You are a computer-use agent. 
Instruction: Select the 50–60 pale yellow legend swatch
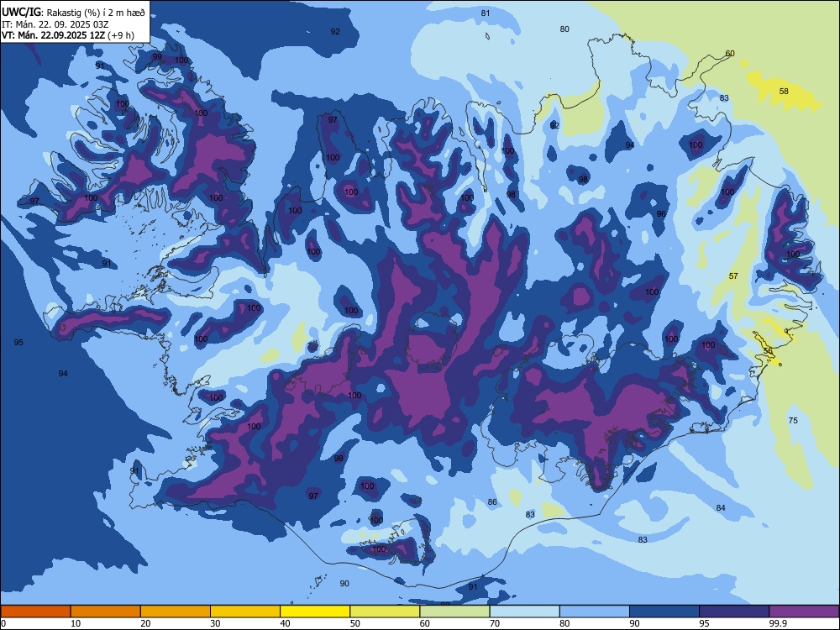385,612
